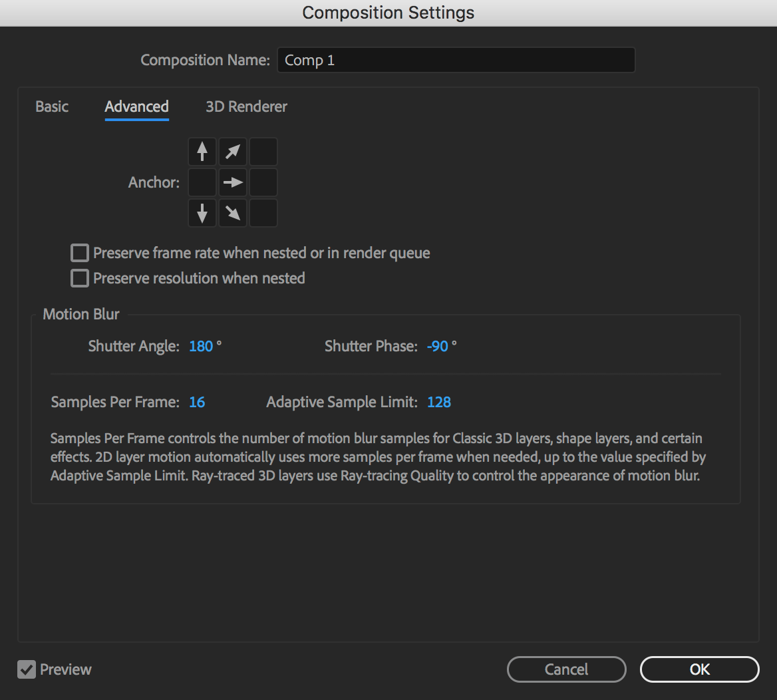Click the Samples Per Frame value 16
The height and width of the screenshot is (700, 777).
[197, 402]
